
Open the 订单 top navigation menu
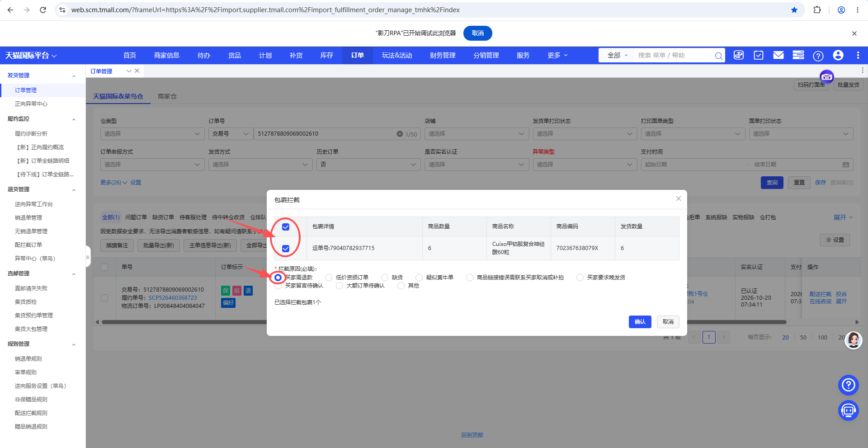[358, 55]
